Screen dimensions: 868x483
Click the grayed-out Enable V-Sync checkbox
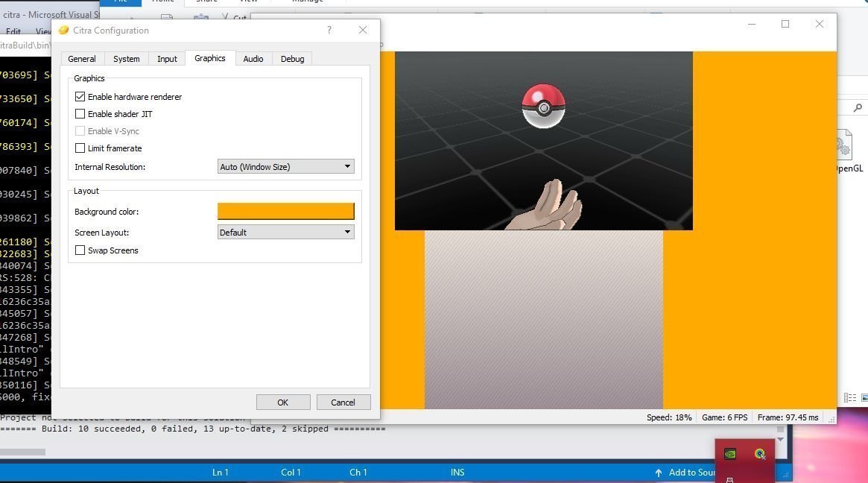pyautogui.click(x=80, y=130)
